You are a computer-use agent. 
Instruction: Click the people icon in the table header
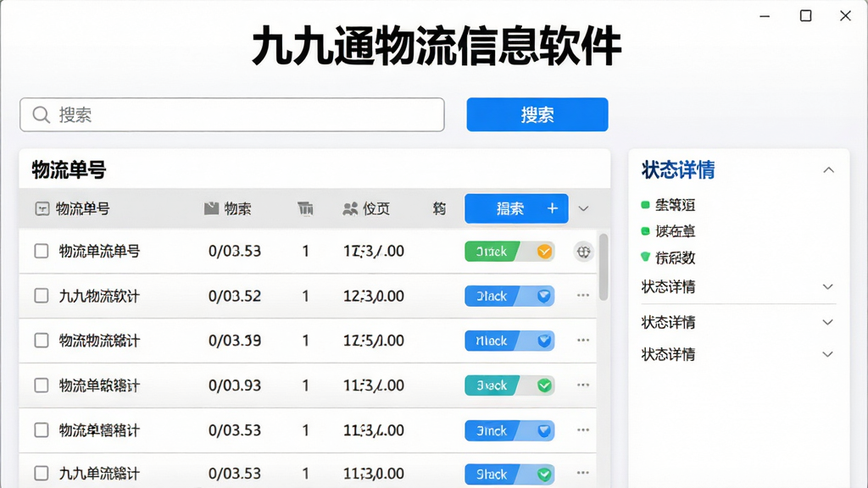pos(350,208)
